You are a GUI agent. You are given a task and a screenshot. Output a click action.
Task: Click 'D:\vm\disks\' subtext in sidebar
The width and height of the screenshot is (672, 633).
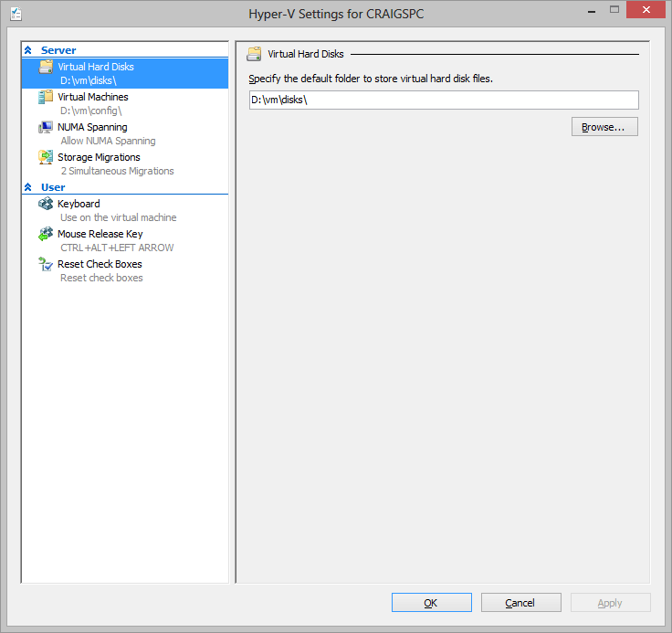pos(89,80)
